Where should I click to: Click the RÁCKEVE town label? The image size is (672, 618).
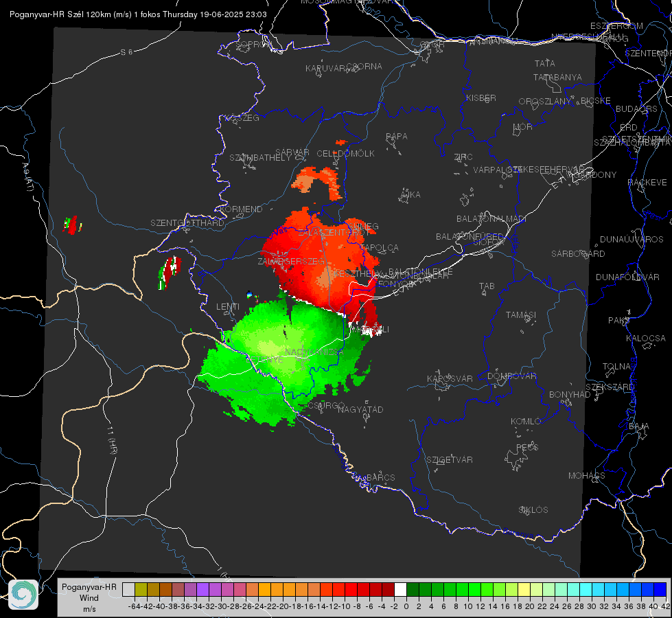pyautogui.click(x=647, y=183)
